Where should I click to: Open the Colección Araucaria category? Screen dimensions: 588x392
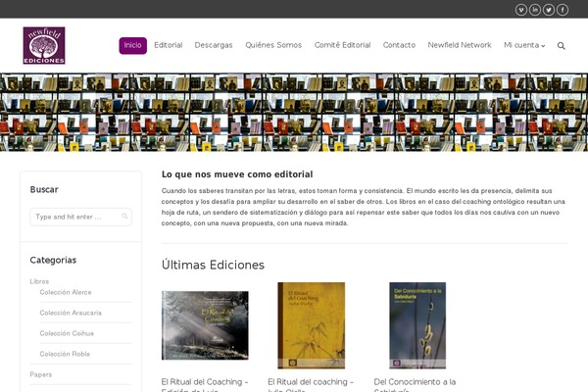(x=71, y=313)
